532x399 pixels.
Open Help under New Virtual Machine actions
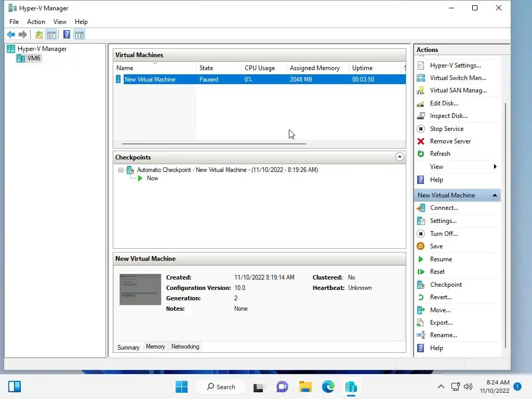(436, 348)
